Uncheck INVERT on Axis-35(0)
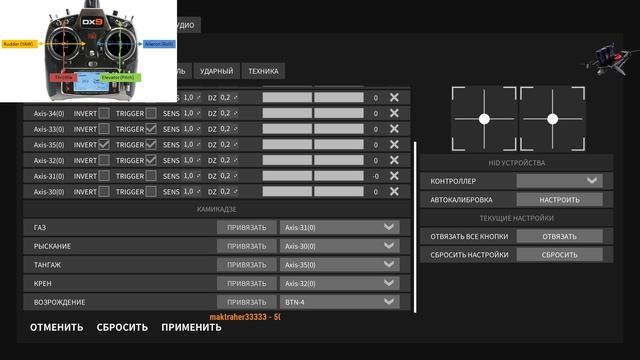This screenshot has height=360, width=640. click(104, 144)
